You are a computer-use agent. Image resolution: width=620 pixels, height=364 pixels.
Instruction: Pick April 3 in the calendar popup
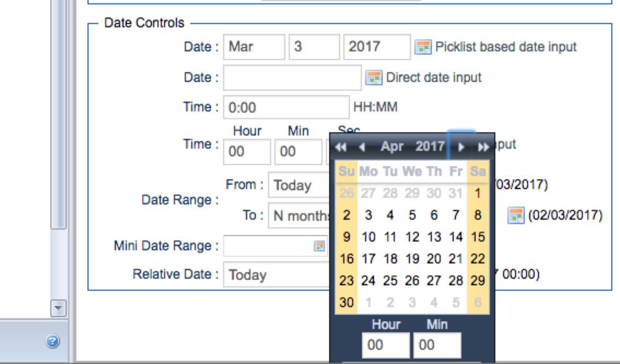tap(368, 215)
